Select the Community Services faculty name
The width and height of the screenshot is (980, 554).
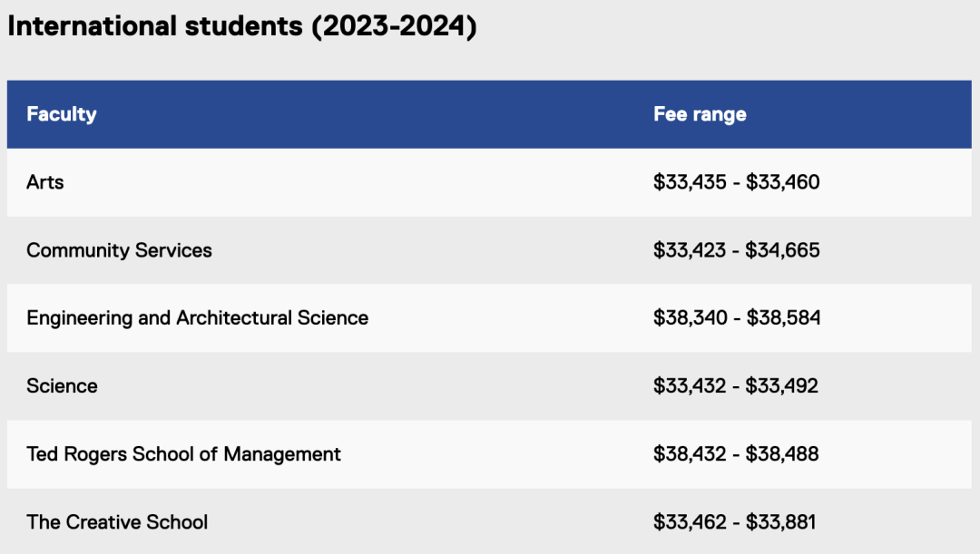119,250
